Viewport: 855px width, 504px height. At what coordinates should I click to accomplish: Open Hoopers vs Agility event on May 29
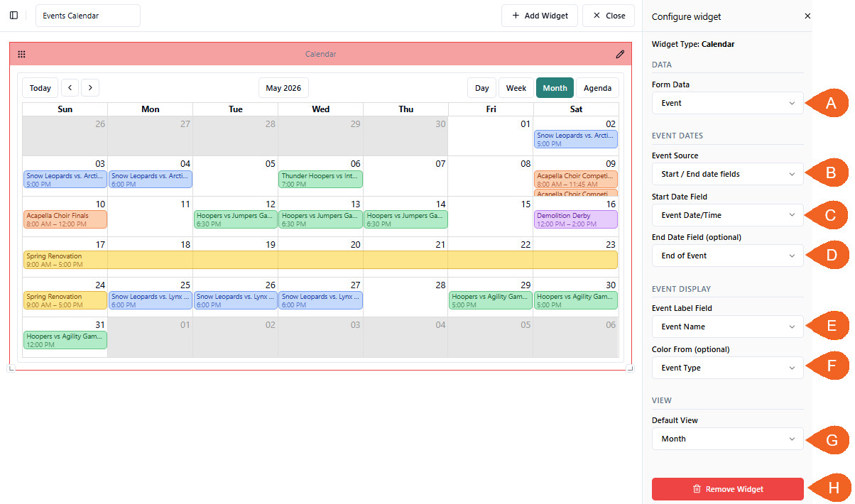coord(491,300)
